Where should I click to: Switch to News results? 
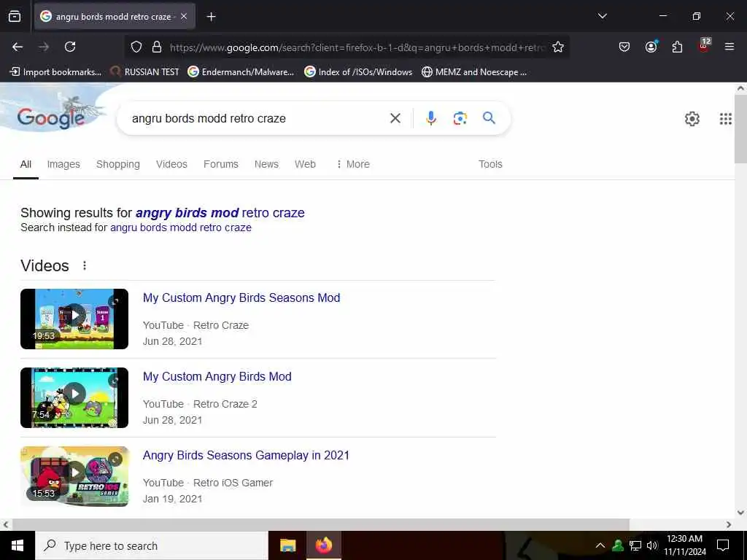[266, 164]
